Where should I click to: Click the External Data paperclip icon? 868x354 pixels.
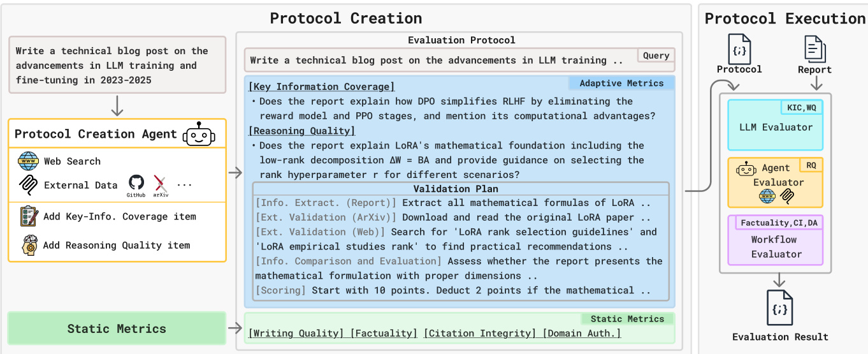(29, 185)
